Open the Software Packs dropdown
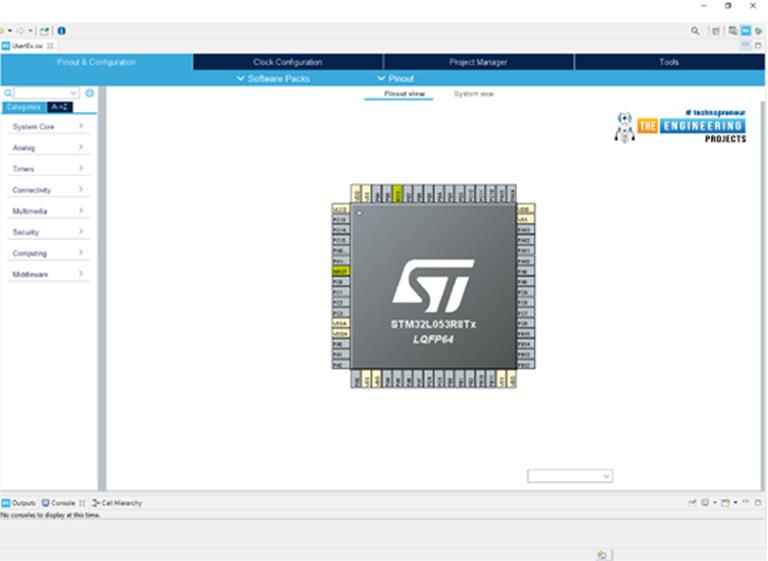This screenshot has height=561, width=768. (x=273, y=78)
